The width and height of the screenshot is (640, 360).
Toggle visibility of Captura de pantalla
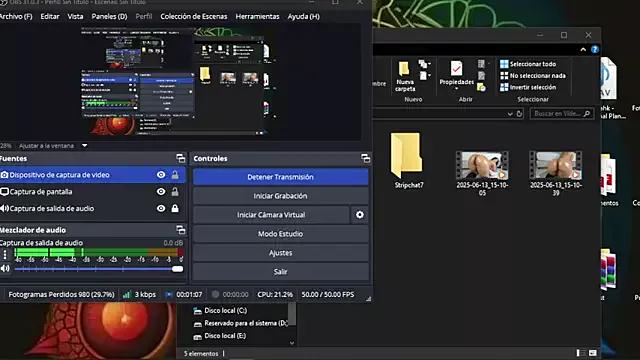(161, 191)
